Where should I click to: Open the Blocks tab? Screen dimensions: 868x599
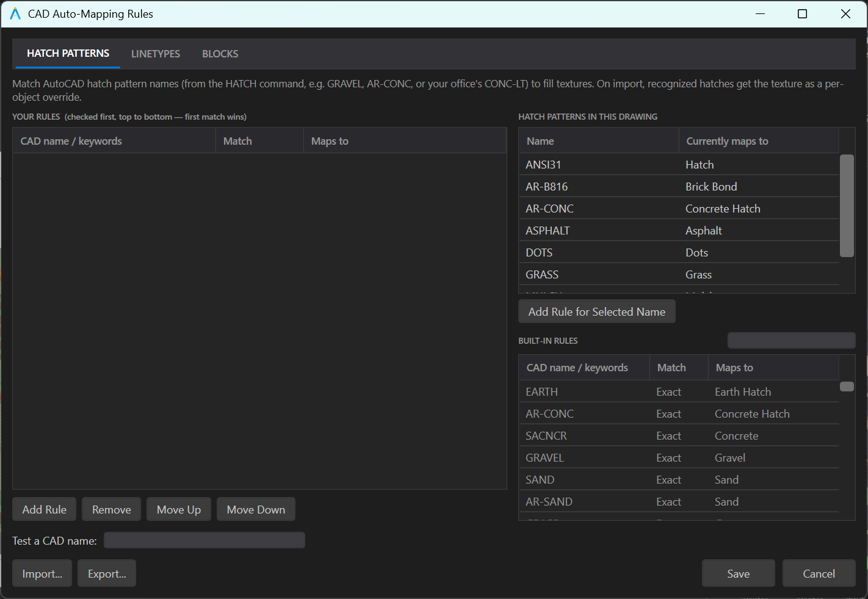coord(220,54)
